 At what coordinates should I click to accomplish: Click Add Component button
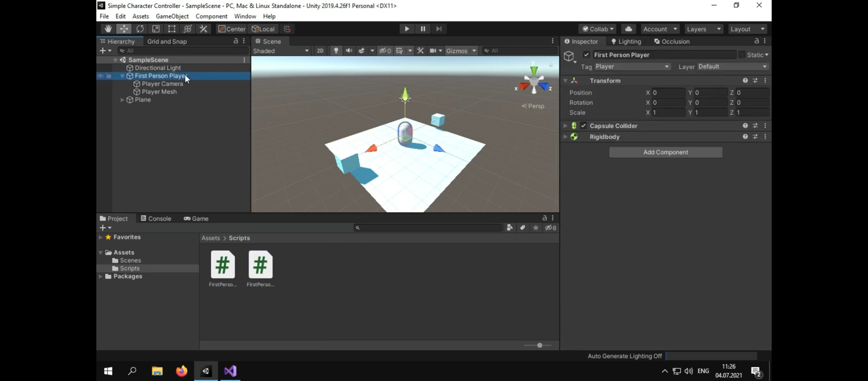[665, 152]
